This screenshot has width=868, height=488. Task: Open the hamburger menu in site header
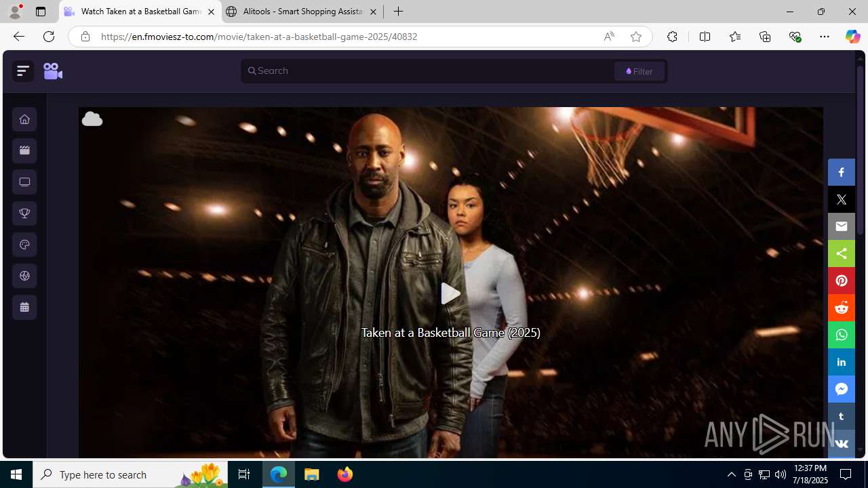pos(23,71)
